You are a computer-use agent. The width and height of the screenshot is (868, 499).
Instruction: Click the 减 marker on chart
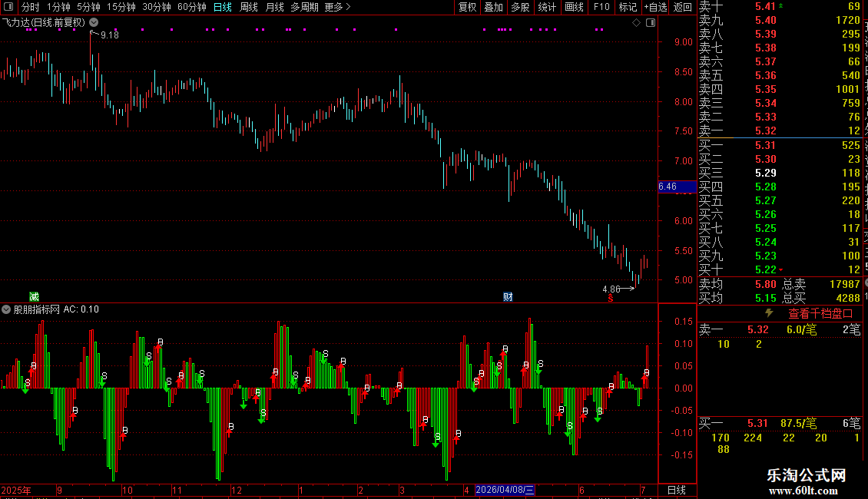coord(34,297)
